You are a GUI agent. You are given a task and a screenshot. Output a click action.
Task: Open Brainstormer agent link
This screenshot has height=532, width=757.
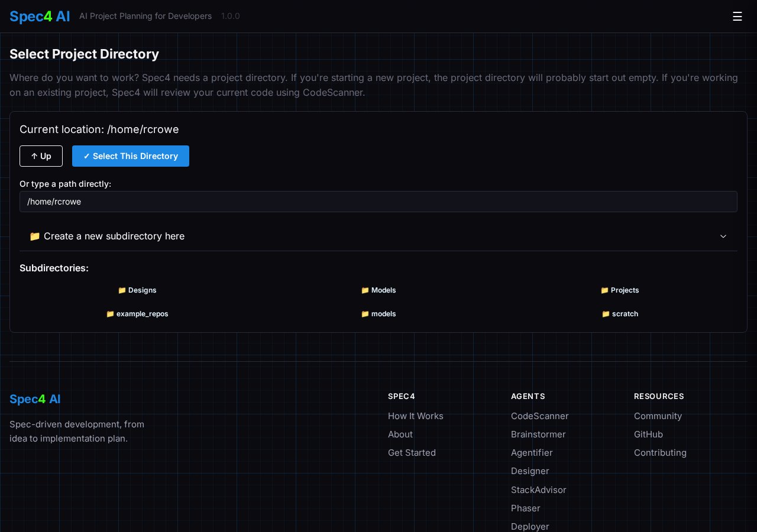pos(538,434)
